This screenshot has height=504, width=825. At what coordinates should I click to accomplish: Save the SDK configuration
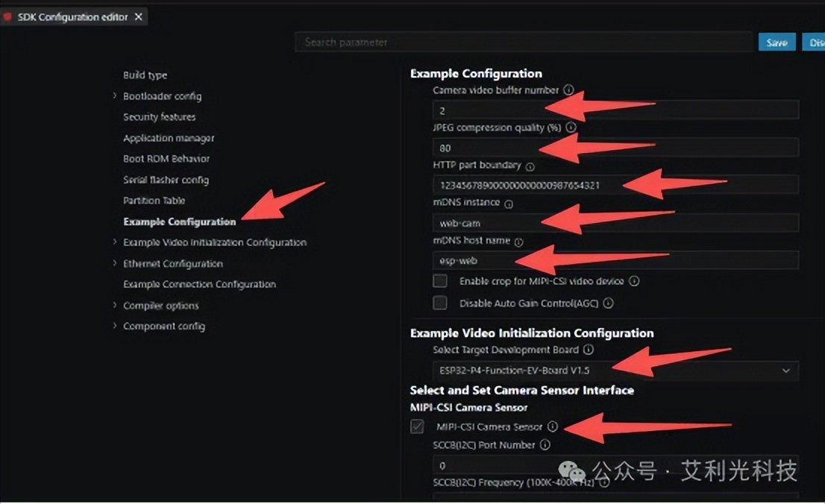(777, 42)
